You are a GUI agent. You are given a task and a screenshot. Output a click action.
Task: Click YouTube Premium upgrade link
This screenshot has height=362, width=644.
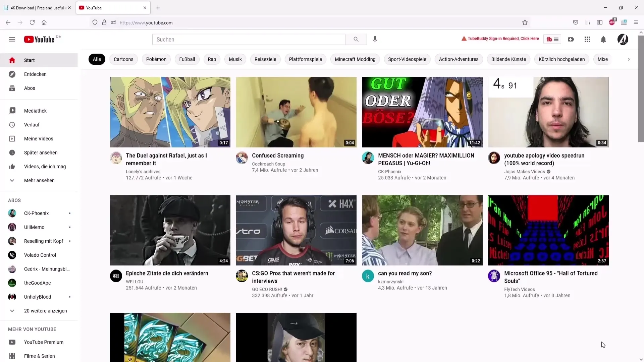point(44,342)
